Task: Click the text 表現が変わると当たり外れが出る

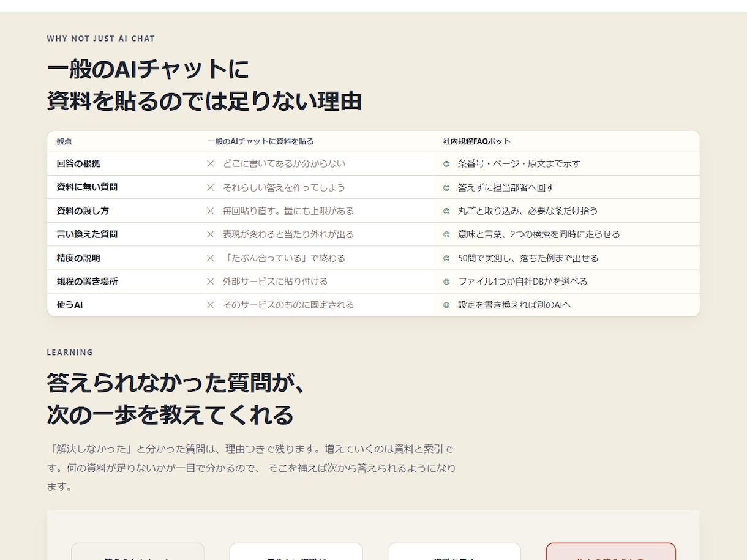Action: [x=288, y=234]
